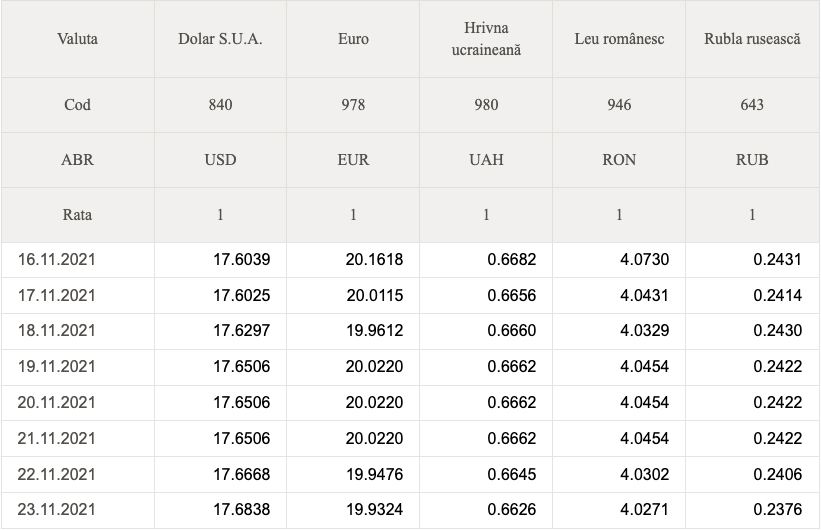821x530 pixels.
Task: Click the Rubla rusească header
Action: pyautogui.click(x=752, y=39)
